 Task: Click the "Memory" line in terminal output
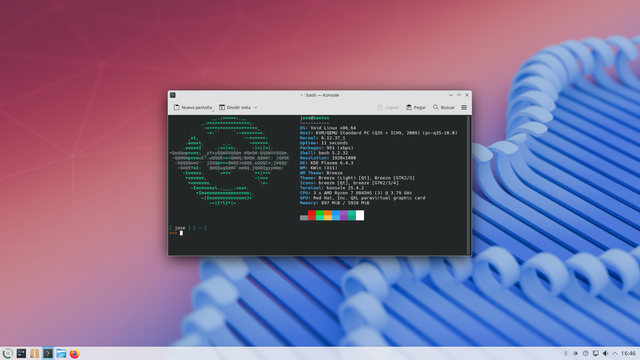click(334, 203)
